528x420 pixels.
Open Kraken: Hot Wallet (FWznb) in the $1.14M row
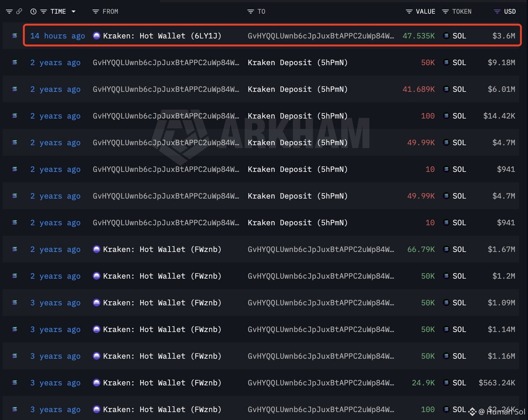click(162, 329)
